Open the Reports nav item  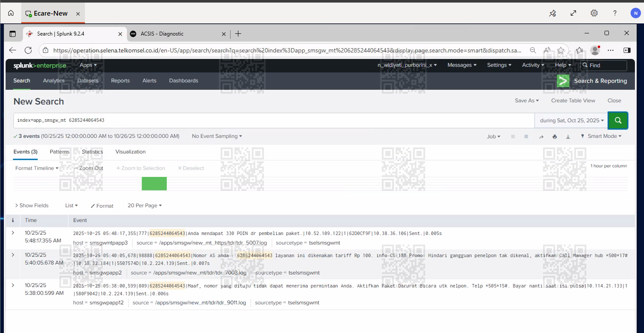tap(120, 81)
